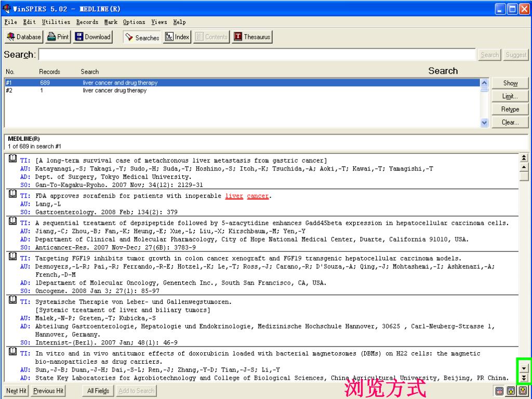Click the 'Oncogene. 2008 Jan 3' source line
This screenshot has width=532, height=399.
(x=97, y=291)
